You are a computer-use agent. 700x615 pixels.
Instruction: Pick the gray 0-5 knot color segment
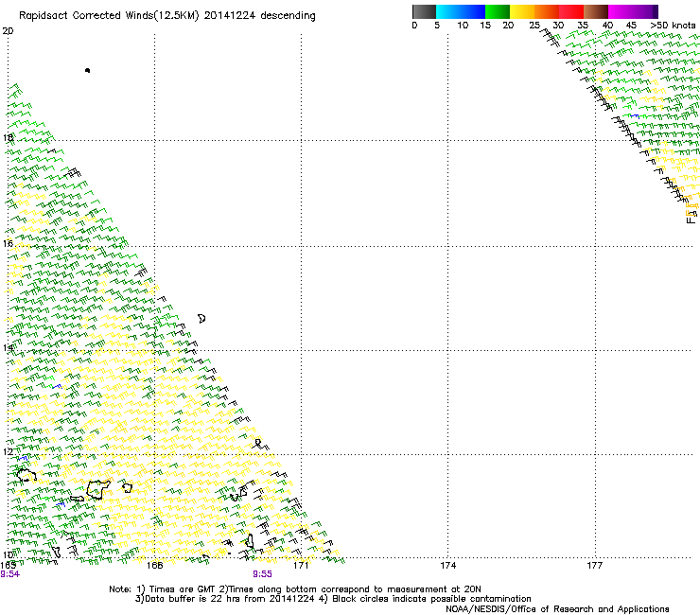click(424, 11)
